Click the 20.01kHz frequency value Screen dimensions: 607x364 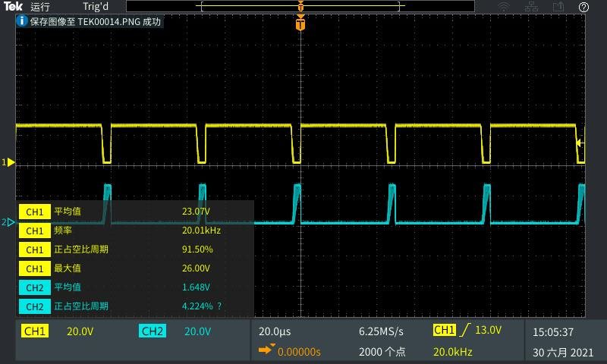pos(201,231)
